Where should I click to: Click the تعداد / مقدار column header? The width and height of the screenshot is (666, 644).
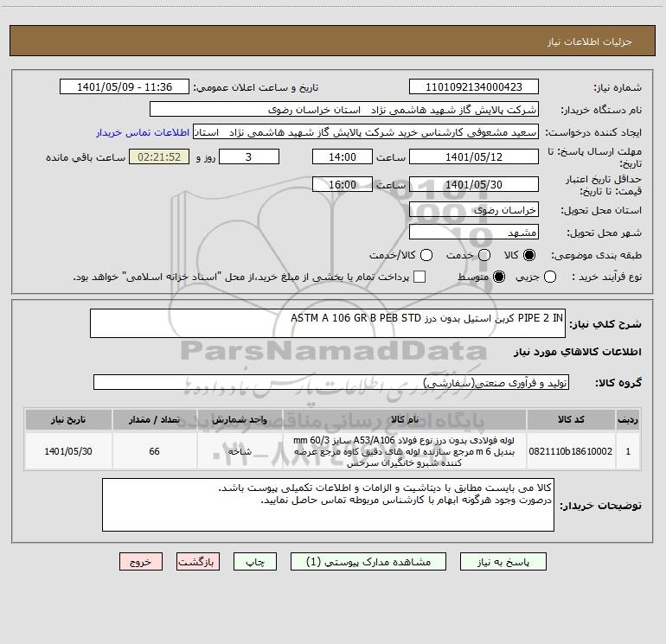click(x=154, y=419)
